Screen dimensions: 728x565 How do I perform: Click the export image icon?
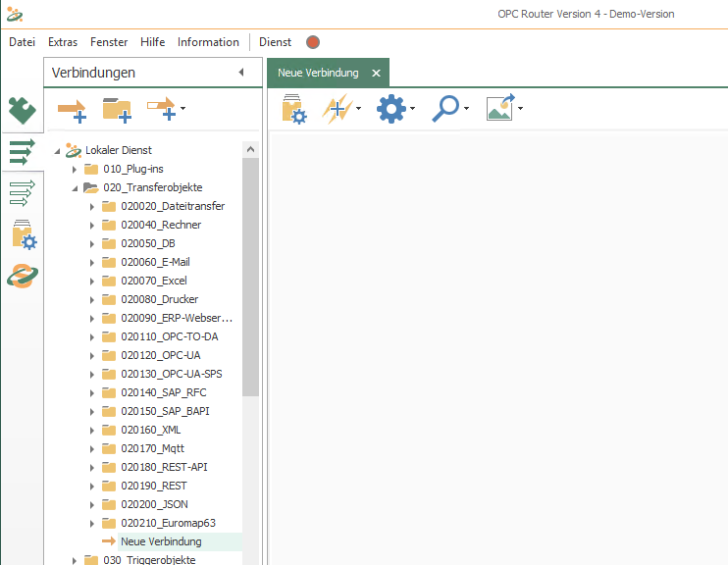point(500,107)
